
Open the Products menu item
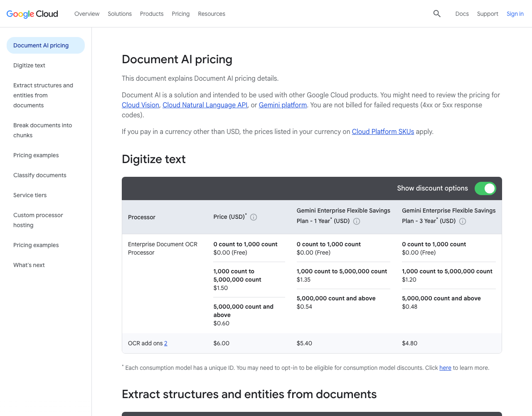tap(152, 14)
